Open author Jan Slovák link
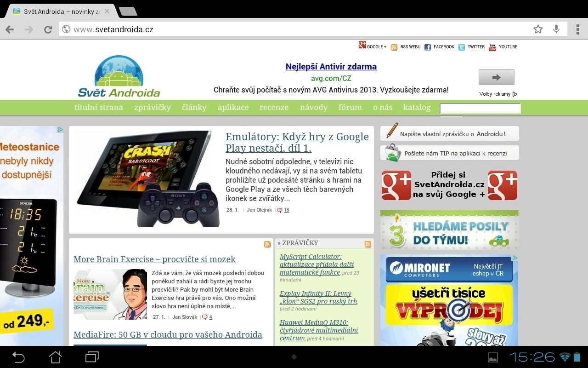 tap(185, 317)
